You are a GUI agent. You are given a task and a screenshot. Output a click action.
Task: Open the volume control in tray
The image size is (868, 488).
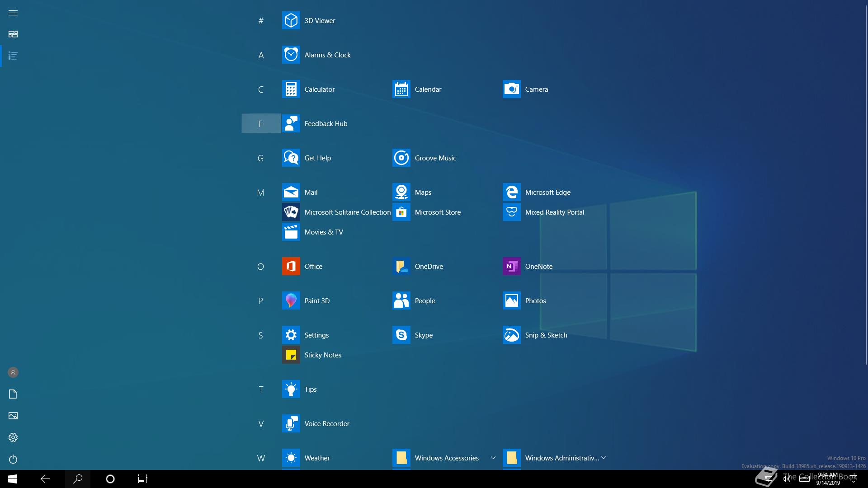787,479
